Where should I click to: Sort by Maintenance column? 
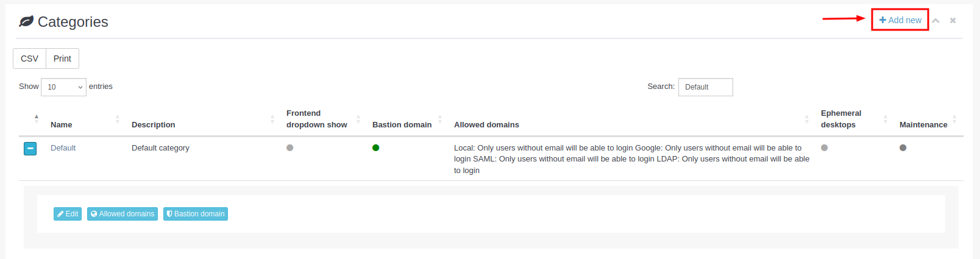pos(923,124)
